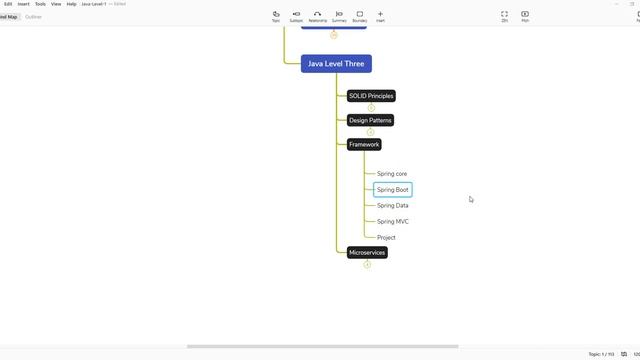The image size is (640, 360).
Task: Select the Spring core subtopic
Action: coord(392,174)
